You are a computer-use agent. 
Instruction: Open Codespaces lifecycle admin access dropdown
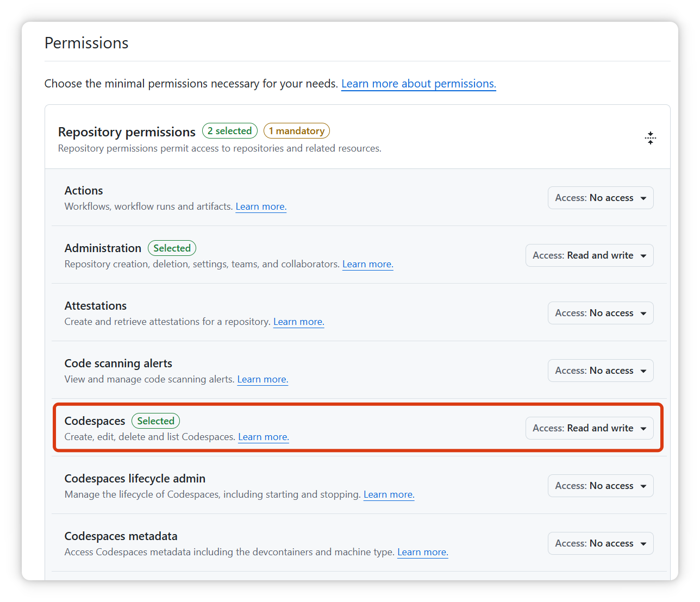tap(600, 486)
